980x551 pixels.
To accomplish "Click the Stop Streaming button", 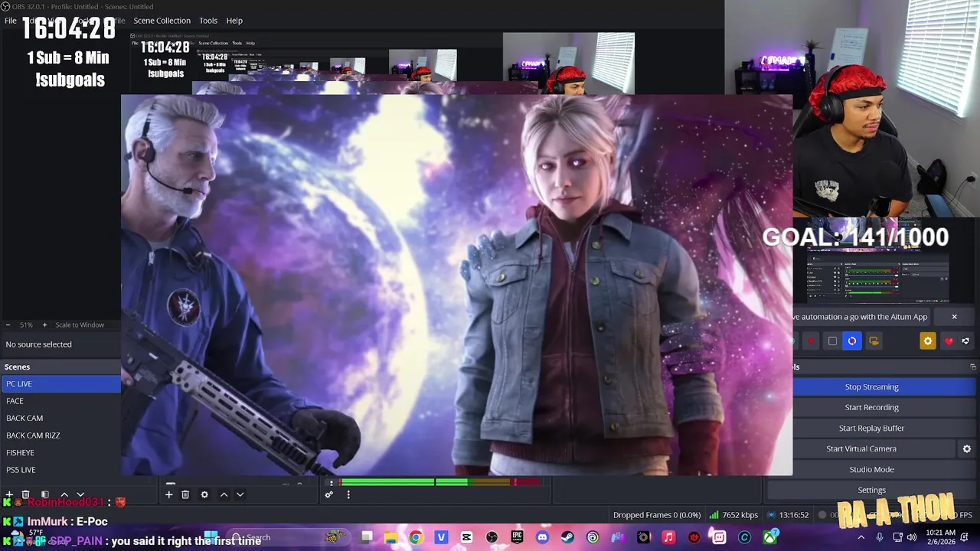I will click(871, 386).
